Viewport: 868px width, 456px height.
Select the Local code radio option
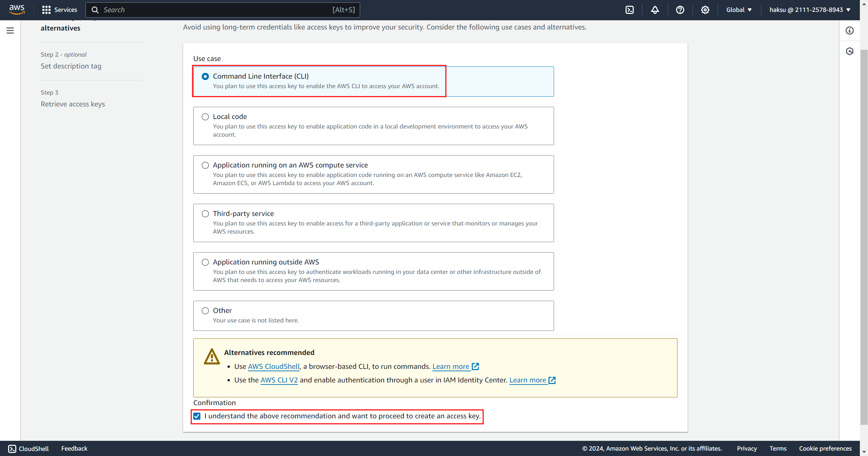point(205,117)
